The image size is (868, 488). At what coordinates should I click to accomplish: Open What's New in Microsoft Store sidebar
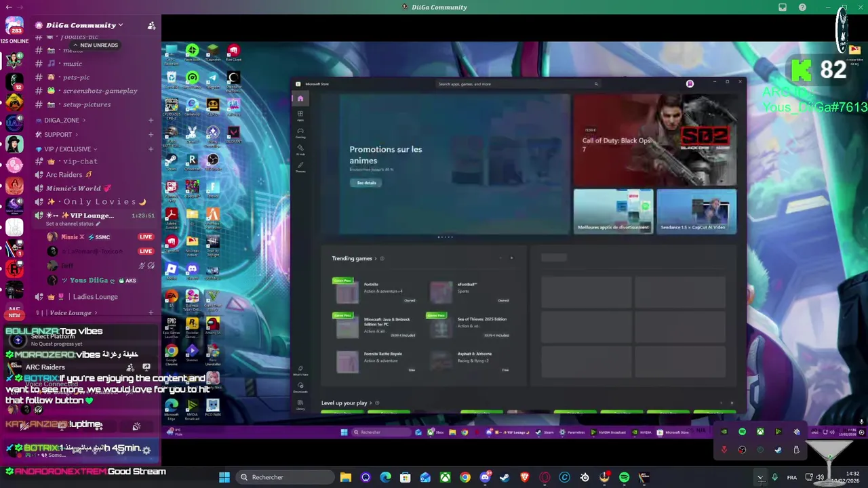point(300,371)
